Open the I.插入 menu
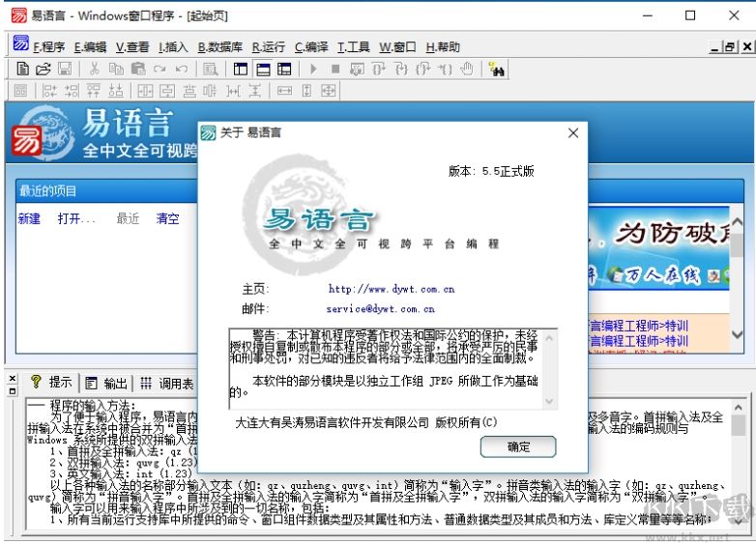756x544 pixels. pos(173,46)
